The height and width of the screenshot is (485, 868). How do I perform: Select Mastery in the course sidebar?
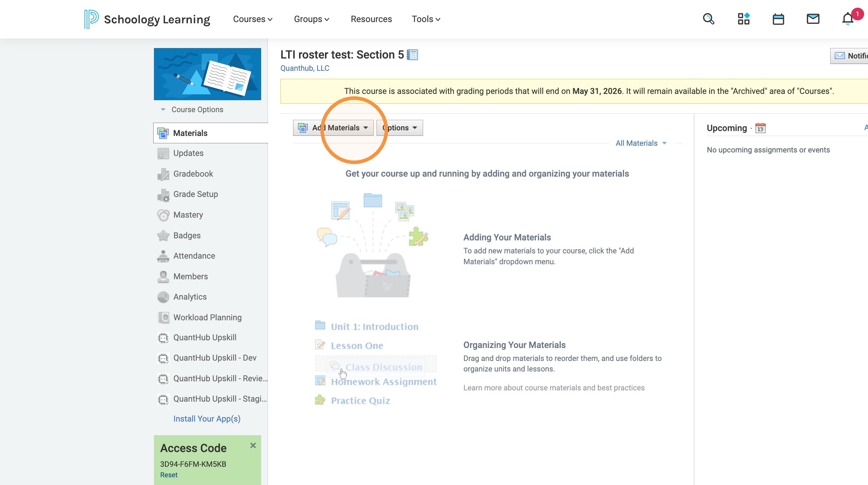[x=188, y=215]
